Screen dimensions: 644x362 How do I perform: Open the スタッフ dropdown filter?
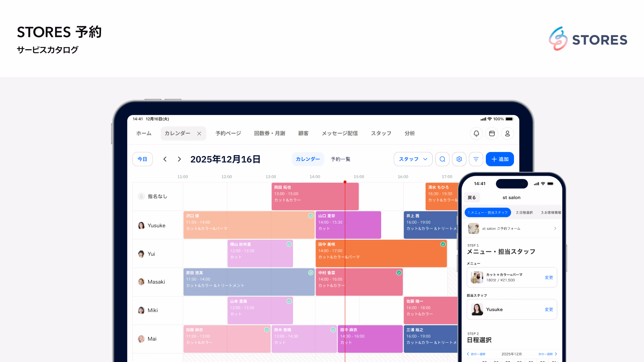pyautogui.click(x=413, y=159)
